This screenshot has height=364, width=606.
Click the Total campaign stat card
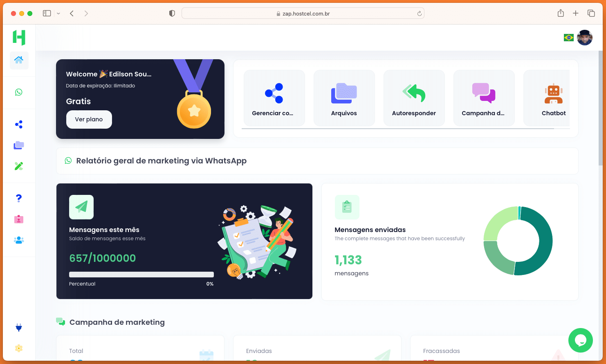click(140, 348)
